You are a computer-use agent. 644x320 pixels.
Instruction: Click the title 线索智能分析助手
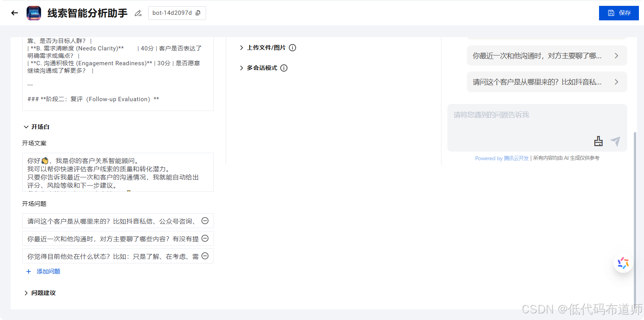point(88,13)
